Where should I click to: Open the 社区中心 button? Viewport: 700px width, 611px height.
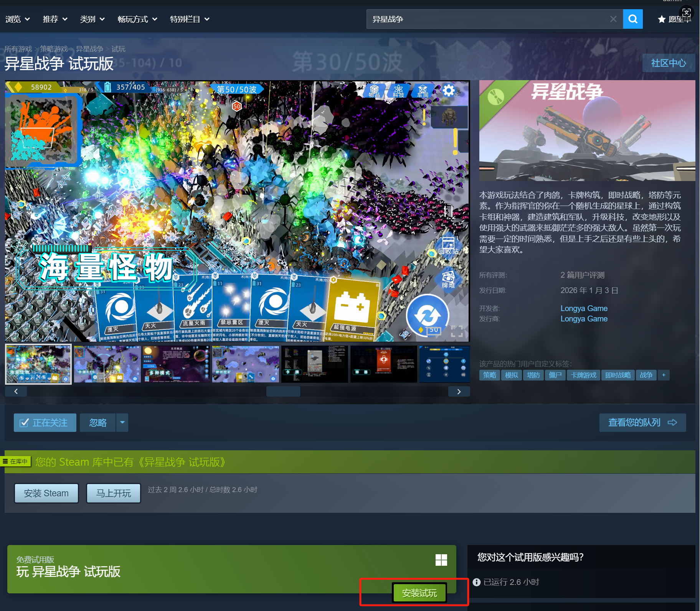(x=669, y=63)
